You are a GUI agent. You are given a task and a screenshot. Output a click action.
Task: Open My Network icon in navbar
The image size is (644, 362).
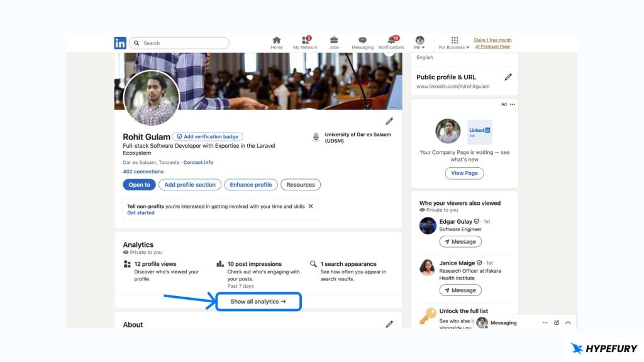305,41
